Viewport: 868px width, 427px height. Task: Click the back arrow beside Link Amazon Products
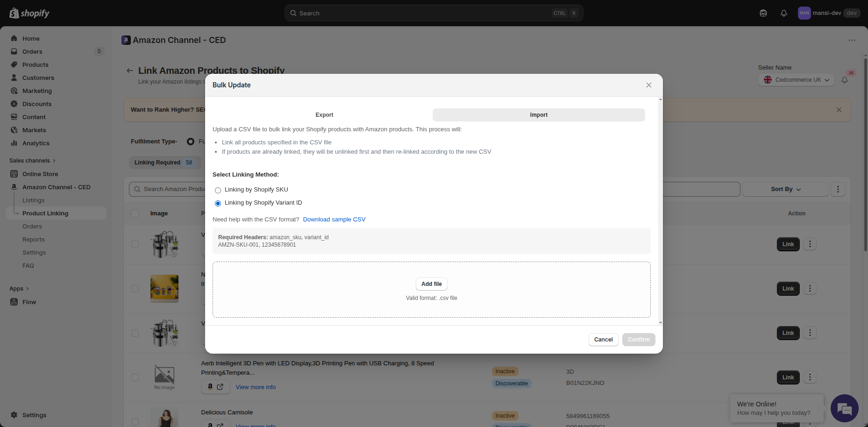point(130,71)
